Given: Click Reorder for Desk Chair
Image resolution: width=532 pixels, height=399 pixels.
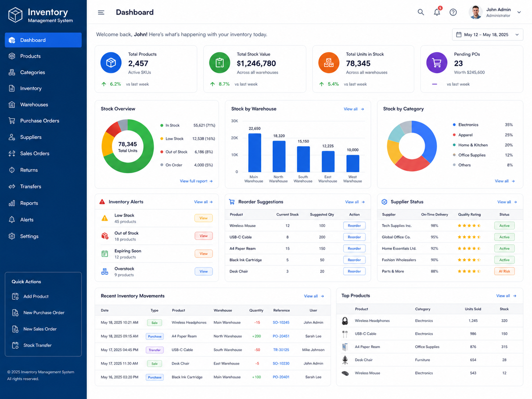Looking at the screenshot, I should coord(354,272).
